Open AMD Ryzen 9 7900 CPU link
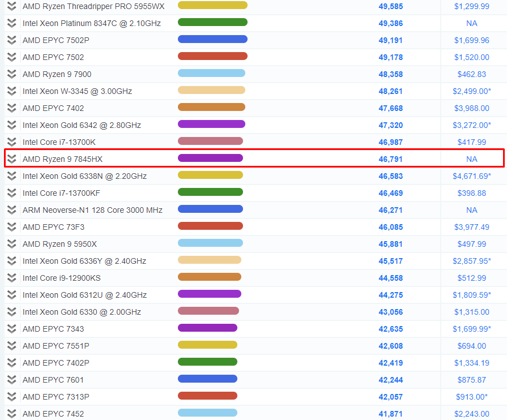Viewport: 507px width, 420px height. click(57, 74)
